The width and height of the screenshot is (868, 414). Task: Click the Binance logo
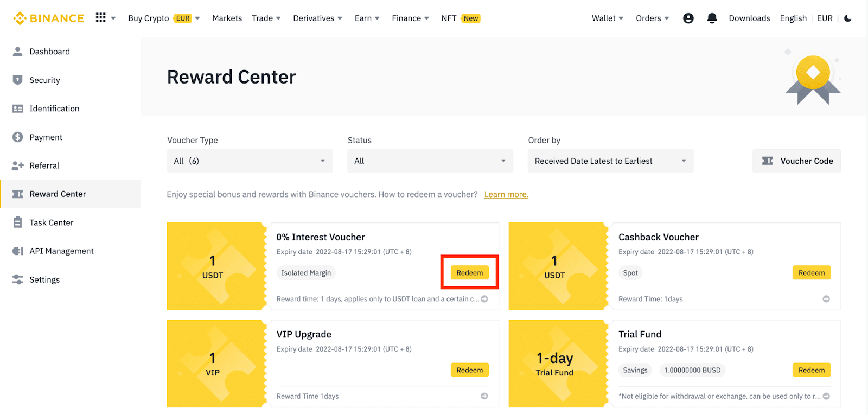48,18
